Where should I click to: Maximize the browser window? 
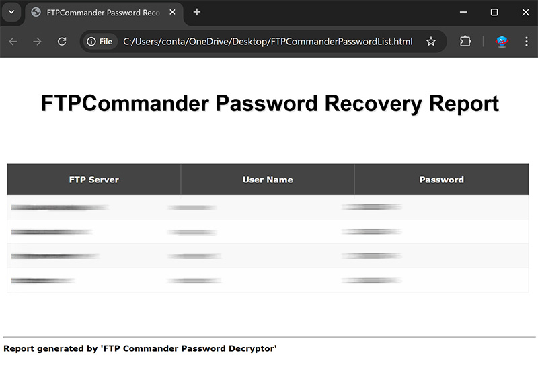tap(494, 12)
